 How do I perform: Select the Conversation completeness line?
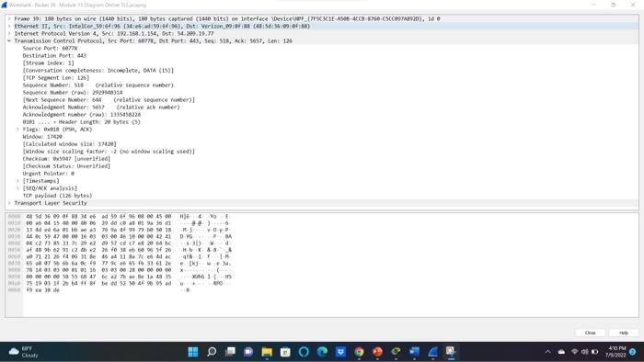click(98, 71)
